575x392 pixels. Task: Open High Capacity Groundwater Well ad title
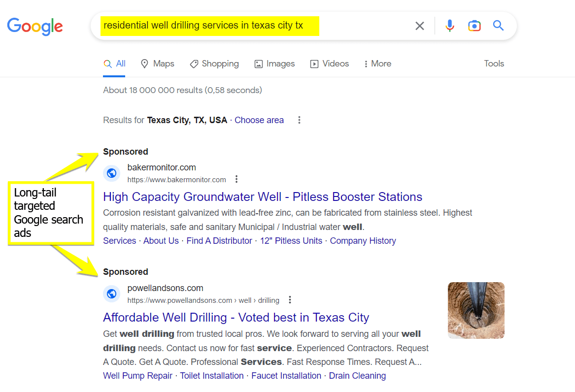(263, 196)
